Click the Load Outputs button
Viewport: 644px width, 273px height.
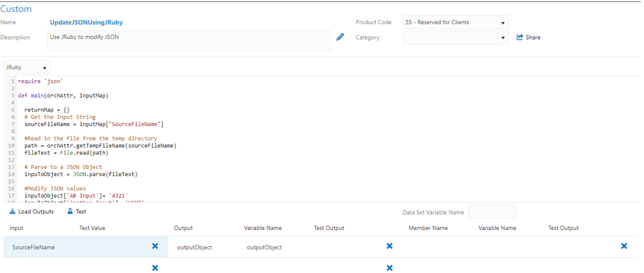click(x=31, y=211)
